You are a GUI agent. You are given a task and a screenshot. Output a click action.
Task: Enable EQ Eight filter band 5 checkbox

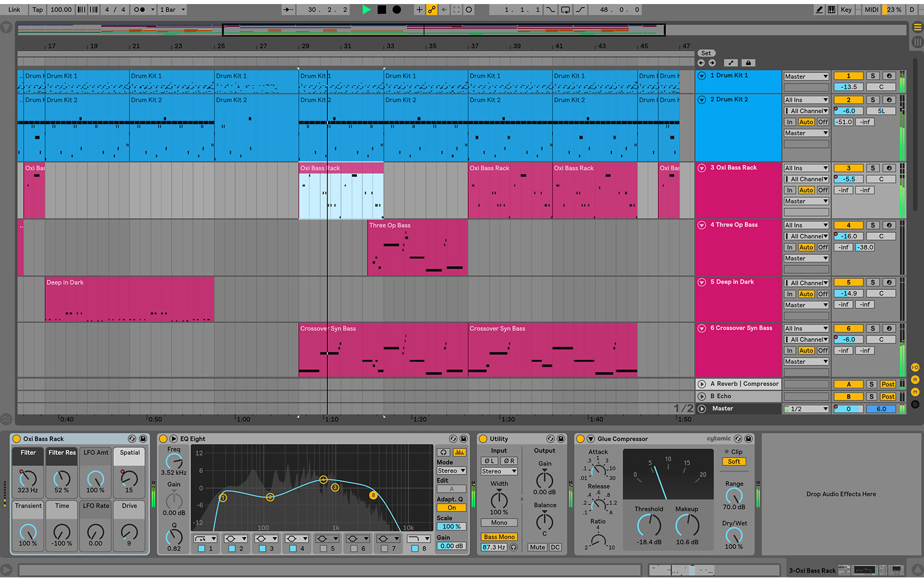click(x=323, y=549)
